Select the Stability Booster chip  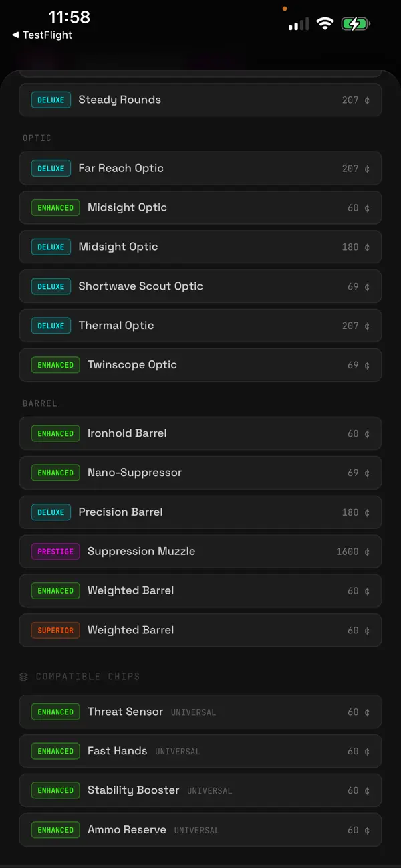(200, 790)
